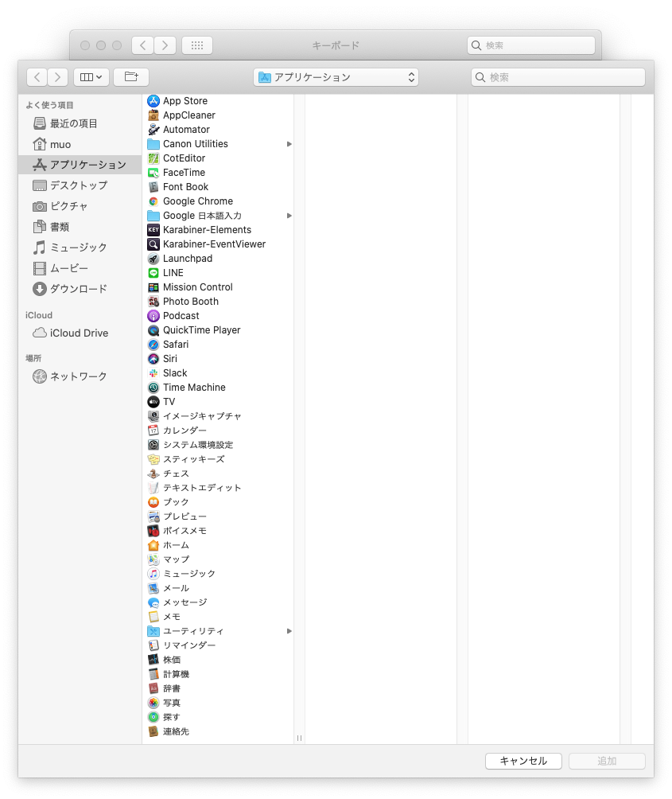Click the キャンセル button

[523, 761]
